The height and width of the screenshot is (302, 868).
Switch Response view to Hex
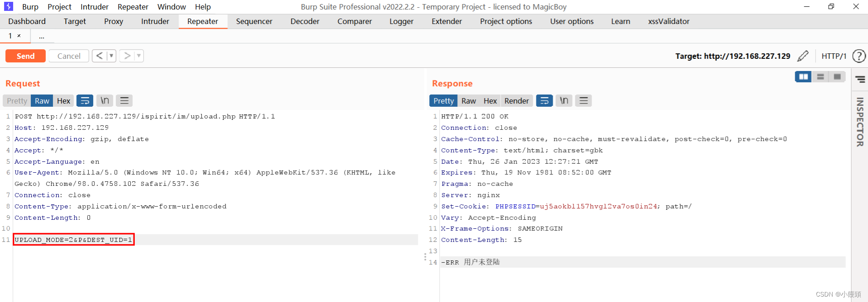tap(490, 101)
